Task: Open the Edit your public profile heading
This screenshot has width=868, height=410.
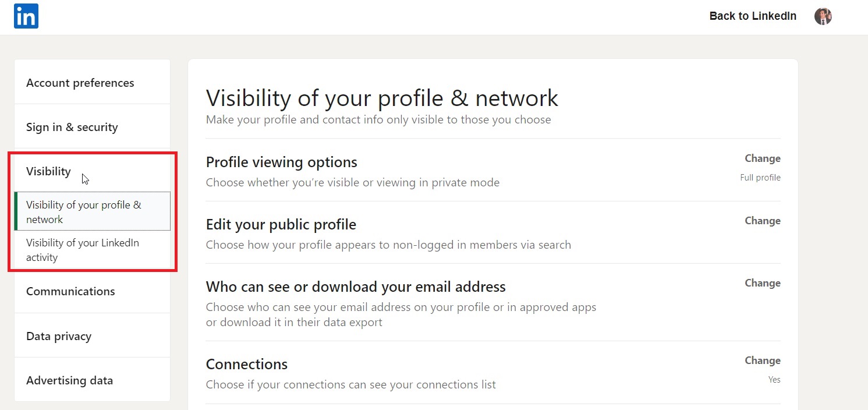Action: point(281,224)
